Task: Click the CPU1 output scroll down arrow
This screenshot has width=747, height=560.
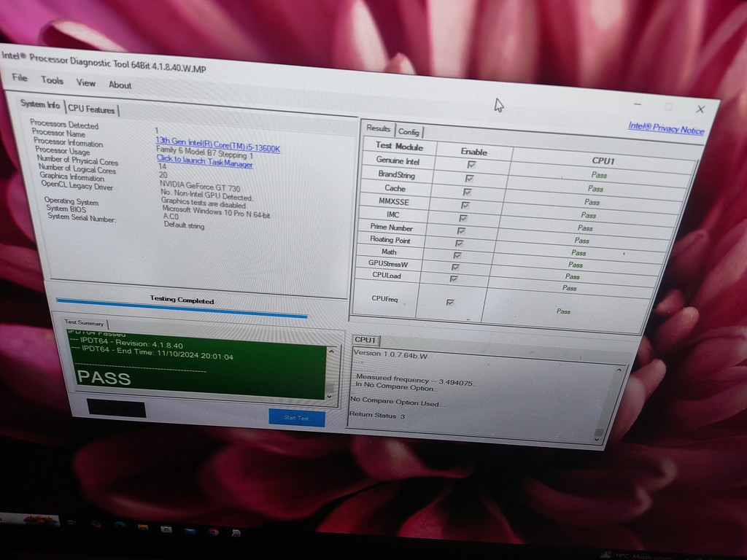Action: pyautogui.click(x=597, y=440)
